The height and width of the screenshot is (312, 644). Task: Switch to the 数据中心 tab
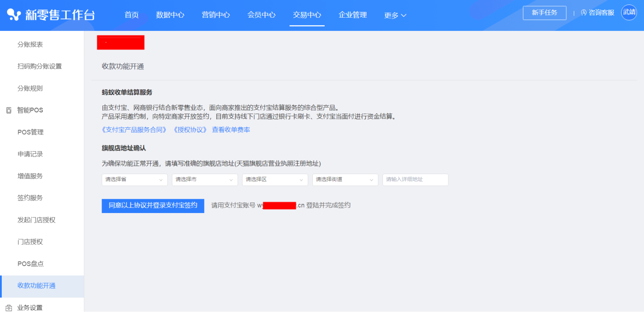[170, 15]
